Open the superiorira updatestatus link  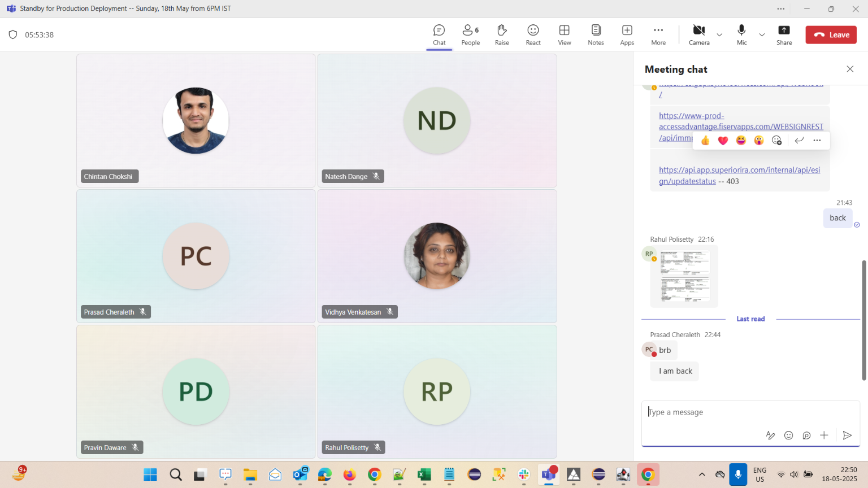tap(739, 175)
